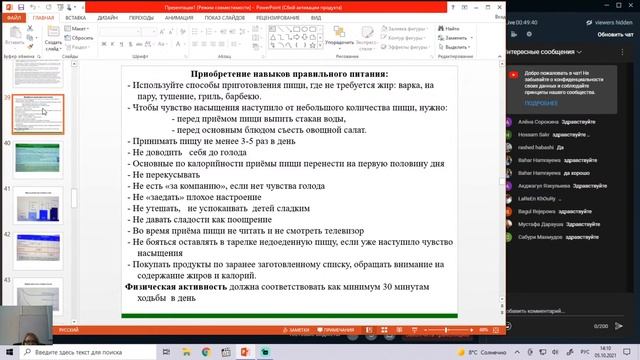Click Создать слайд to add slide
The width and height of the screenshot is (640, 360).
[x=53, y=38]
